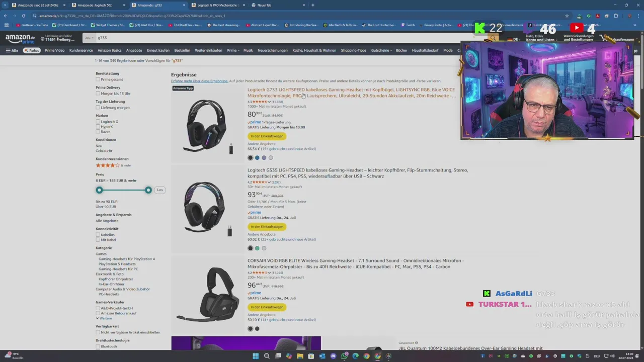Open the G535 star rating popover arrow
This screenshot has height=362, width=644.
click(269, 183)
